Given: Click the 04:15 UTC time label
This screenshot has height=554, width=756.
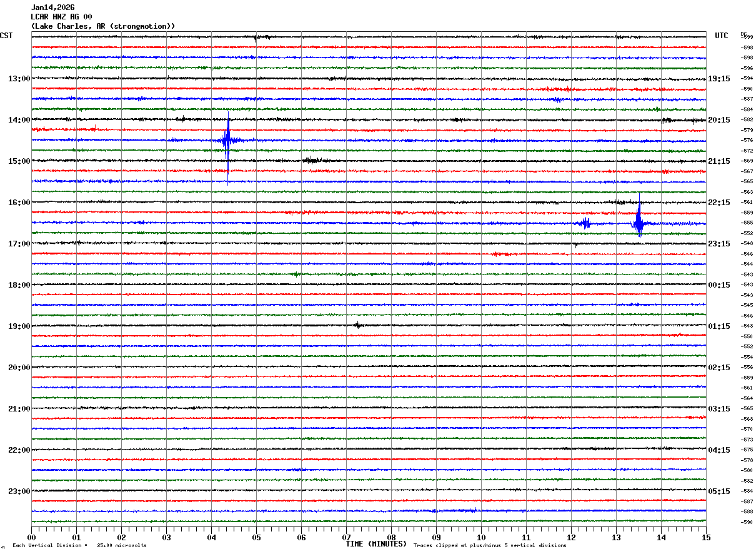Looking at the screenshot, I should click(x=719, y=450).
